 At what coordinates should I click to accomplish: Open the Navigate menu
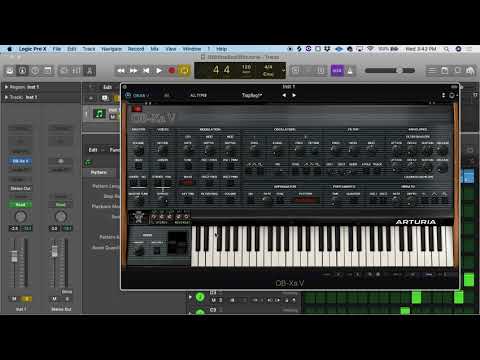(x=112, y=49)
